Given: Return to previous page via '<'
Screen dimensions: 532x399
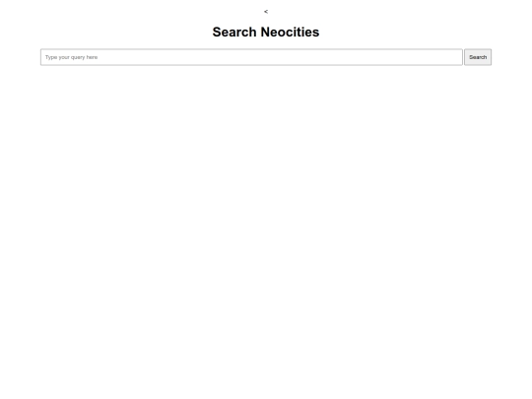Looking at the screenshot, I should [266, 12].
